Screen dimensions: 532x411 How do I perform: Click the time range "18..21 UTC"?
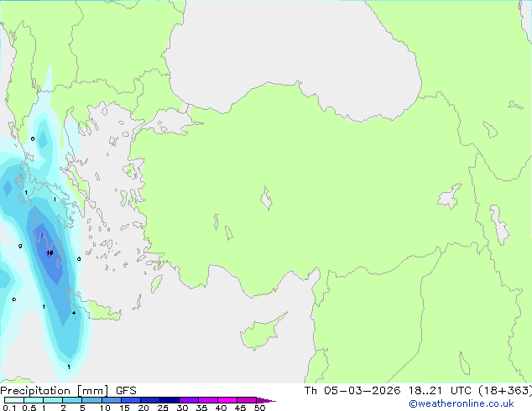click(440, 391)
